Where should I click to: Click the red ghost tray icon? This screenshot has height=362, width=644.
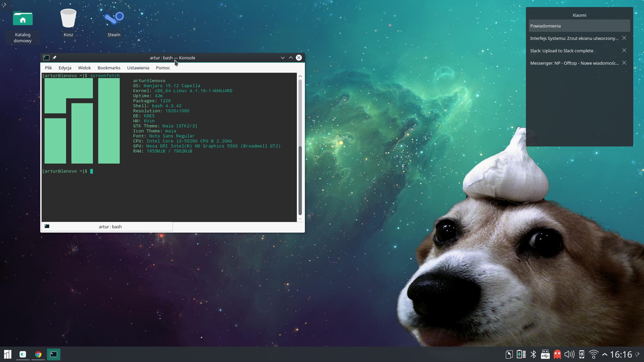pos(557,354)
